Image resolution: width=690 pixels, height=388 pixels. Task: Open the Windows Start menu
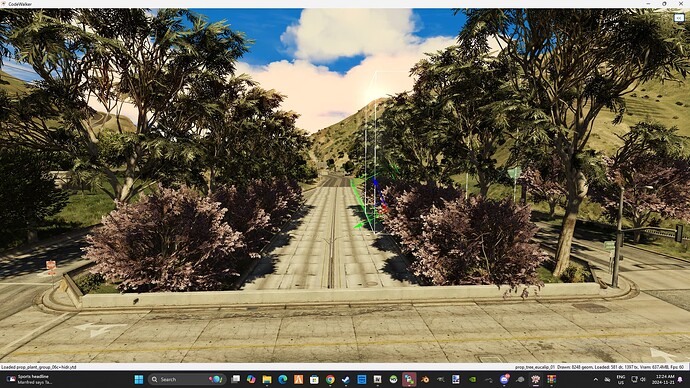139,379
